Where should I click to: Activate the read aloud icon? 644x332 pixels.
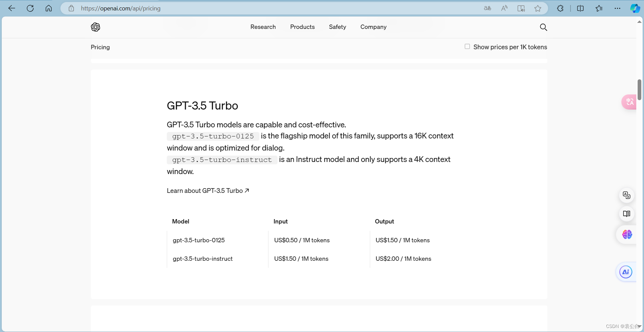click(x=504, y=8)
